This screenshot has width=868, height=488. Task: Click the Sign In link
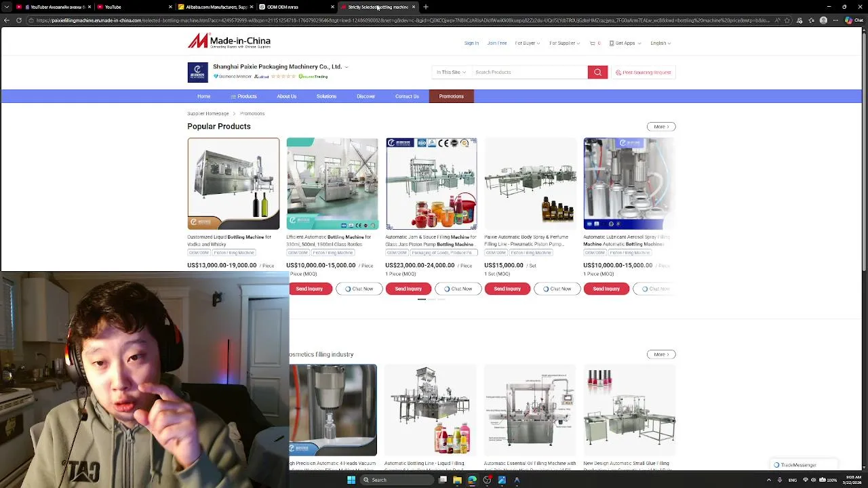[471, 43]
